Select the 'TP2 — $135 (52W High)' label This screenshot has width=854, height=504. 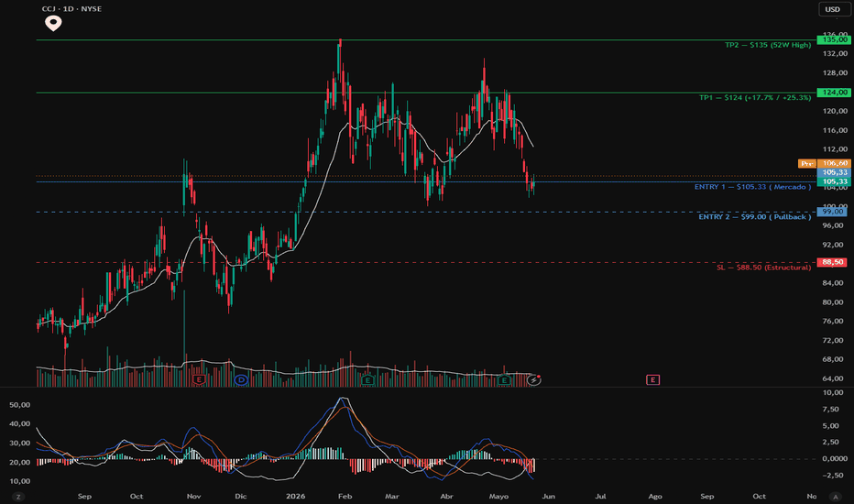tap(768, 45)
